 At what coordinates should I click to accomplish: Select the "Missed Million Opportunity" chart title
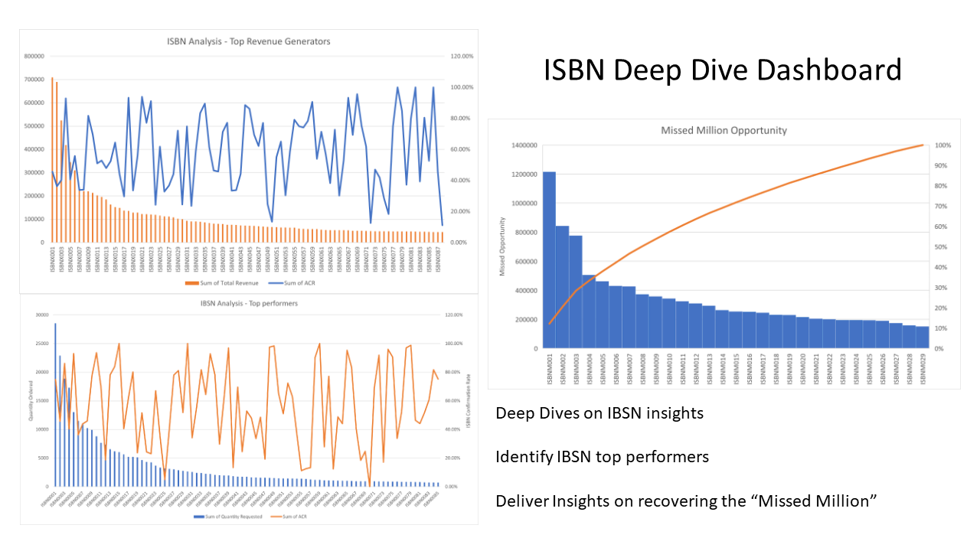click(x=724, y=130)
